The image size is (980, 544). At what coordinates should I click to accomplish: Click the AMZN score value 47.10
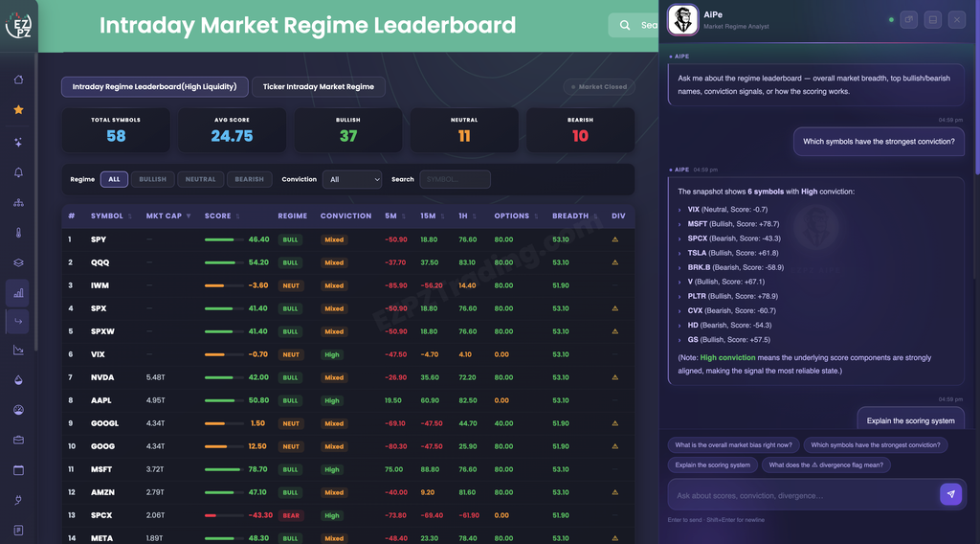pos(257,492)
